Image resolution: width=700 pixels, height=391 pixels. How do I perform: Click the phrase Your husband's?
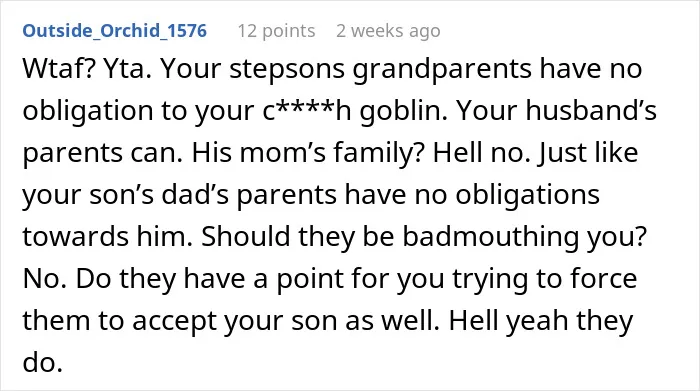[x=556, y=111]
